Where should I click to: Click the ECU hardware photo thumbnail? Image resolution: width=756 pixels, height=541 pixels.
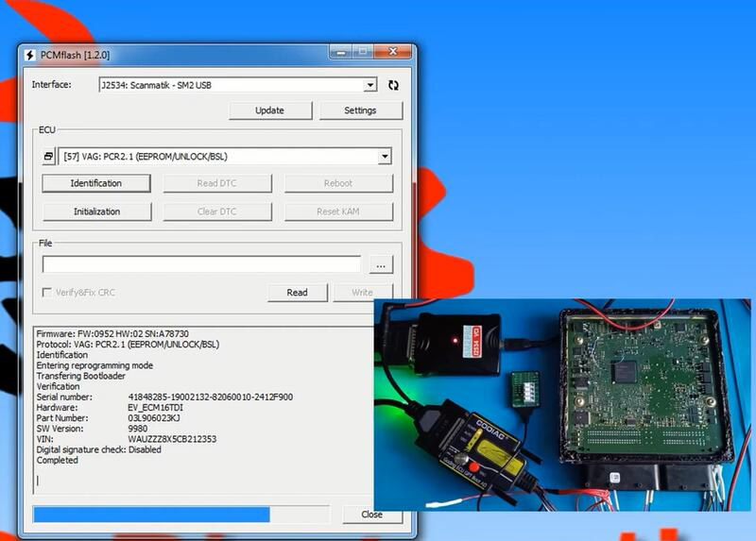pyautogui.click(x=562, y=405)
